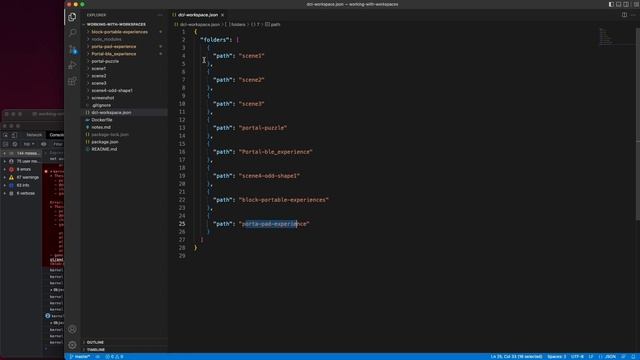This screenshot has height=360, width=640.
Task: Switch to Network tab in DevTools window
Action: [x=34, y=135]
